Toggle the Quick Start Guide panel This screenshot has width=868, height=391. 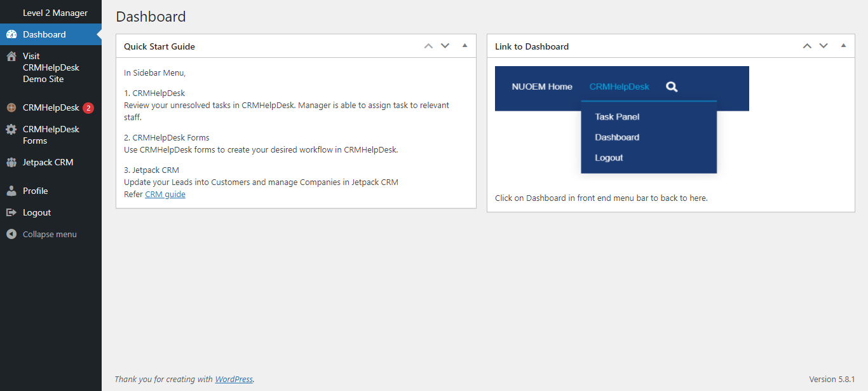point(465,46)
